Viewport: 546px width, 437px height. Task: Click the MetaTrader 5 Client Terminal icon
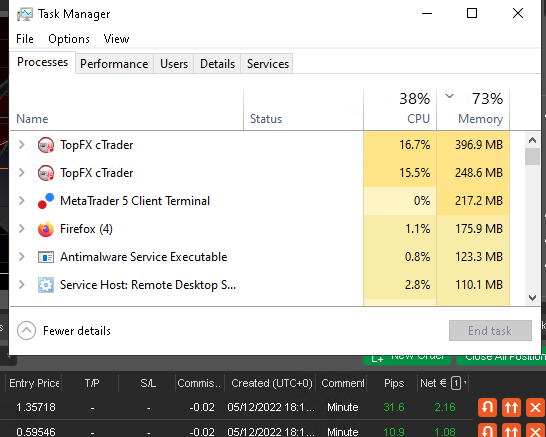point(46,201)
